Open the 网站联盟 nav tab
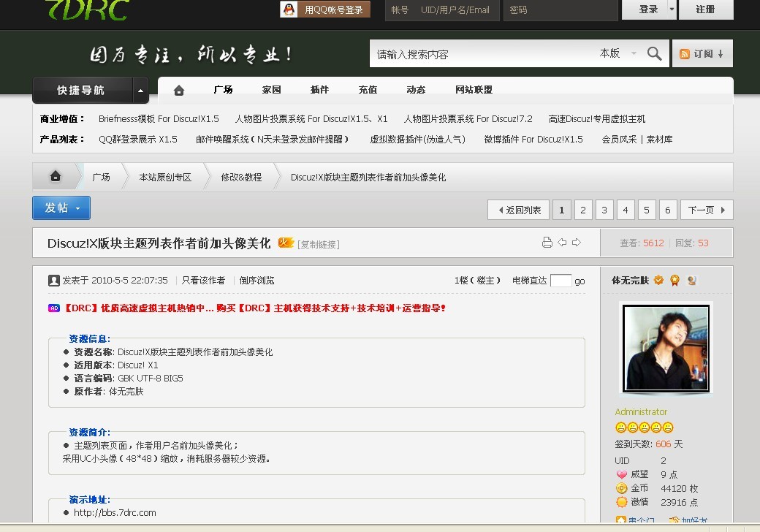 (474, 90)
